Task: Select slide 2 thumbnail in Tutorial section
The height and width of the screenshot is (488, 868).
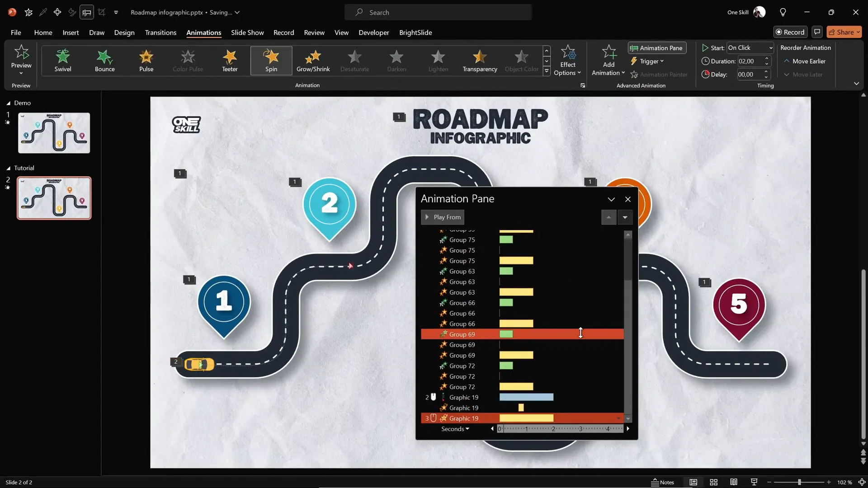Action: pos(54,198)
